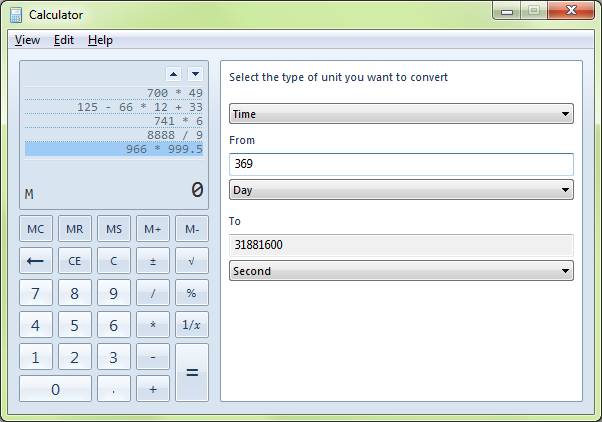Open the Second target unit dropdown
602x422 pixels.
coord(400,271)
